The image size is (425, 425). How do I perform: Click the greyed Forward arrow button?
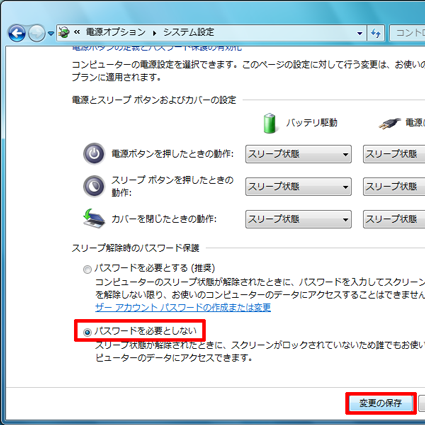point(37,33)
